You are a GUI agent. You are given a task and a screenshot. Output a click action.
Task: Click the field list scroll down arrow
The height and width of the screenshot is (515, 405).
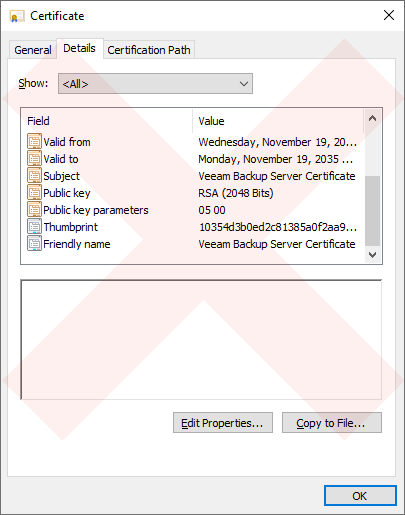[x=373, y=255]
